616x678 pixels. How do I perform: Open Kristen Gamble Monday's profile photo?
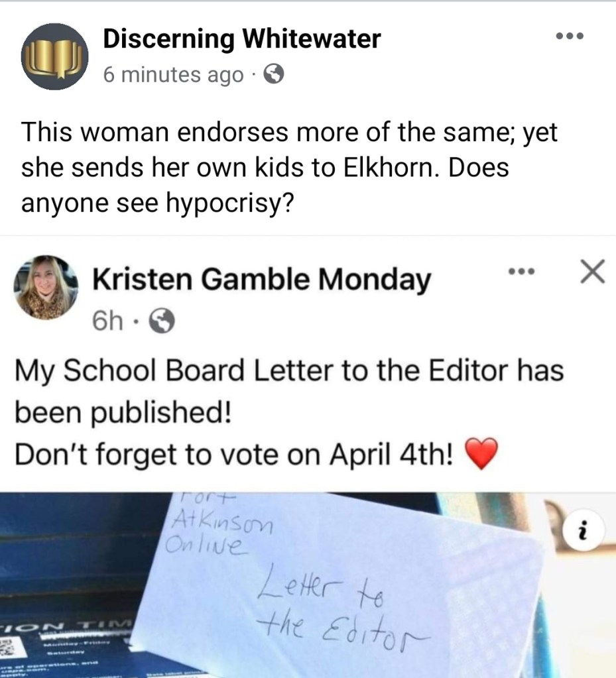pos(46,288)
